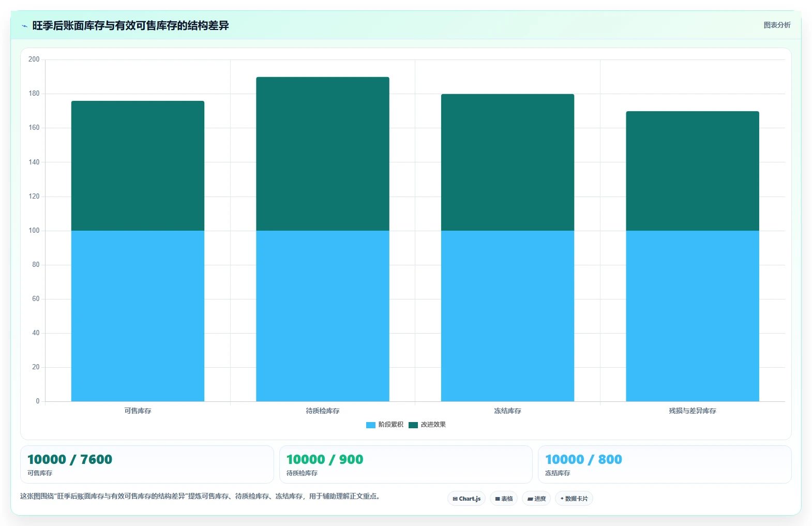Viewport: 812px width, 526px height.
Task: Click the light blue 冻结库存 bar segment
Action: (x=507, y=316)
